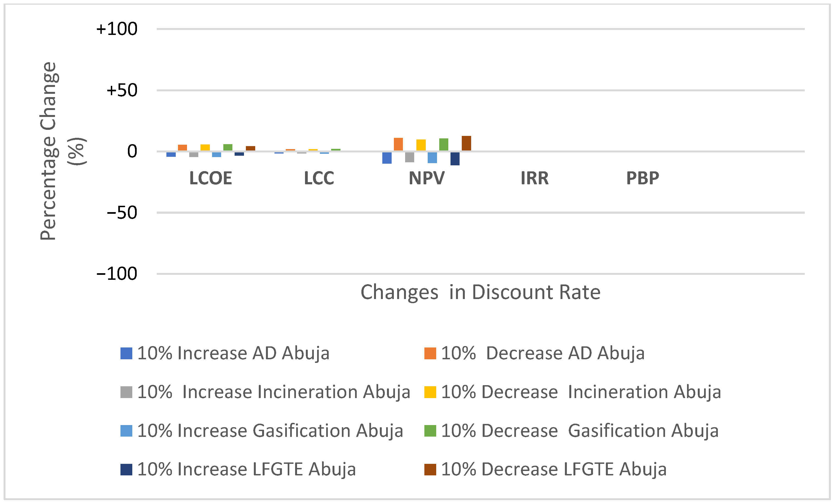Click the LCOE category label
Image resolution: width=835 pixels, height=504 pixels.
pyautogui.click(x=210, y=178)
